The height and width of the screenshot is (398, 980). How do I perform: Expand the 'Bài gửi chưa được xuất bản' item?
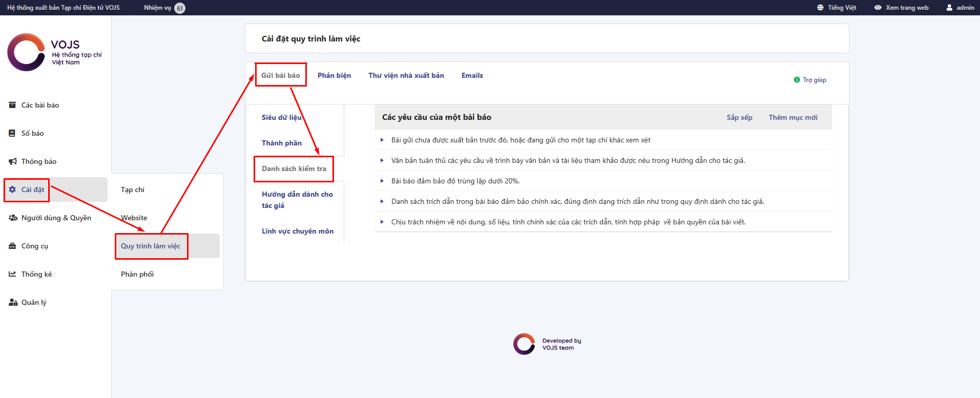click(x=382, y=140)
